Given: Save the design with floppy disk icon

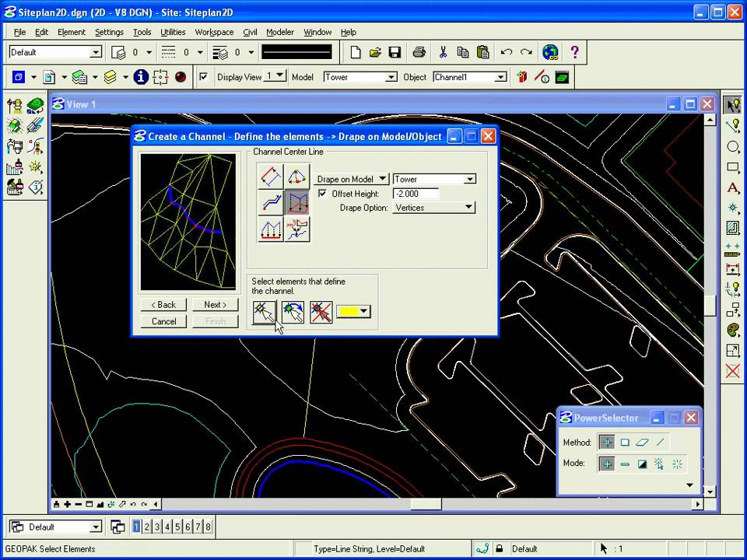Looking at the screenshot, I should point(395,52).
